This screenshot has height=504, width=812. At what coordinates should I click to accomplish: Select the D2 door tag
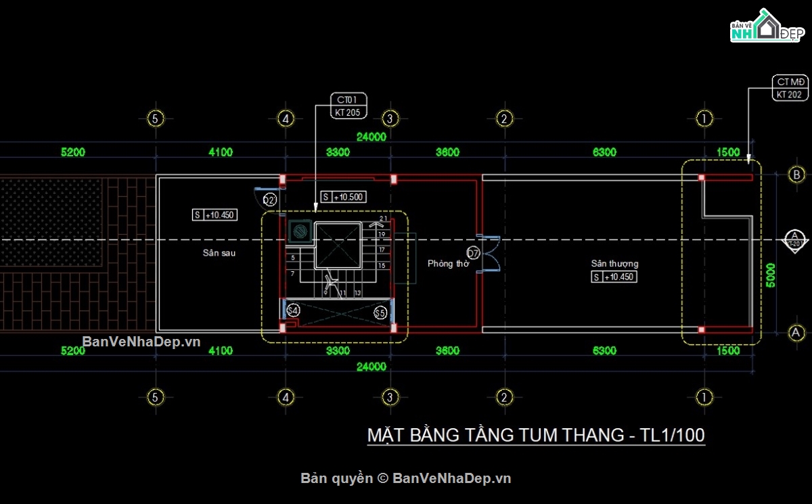click(269, 200)
